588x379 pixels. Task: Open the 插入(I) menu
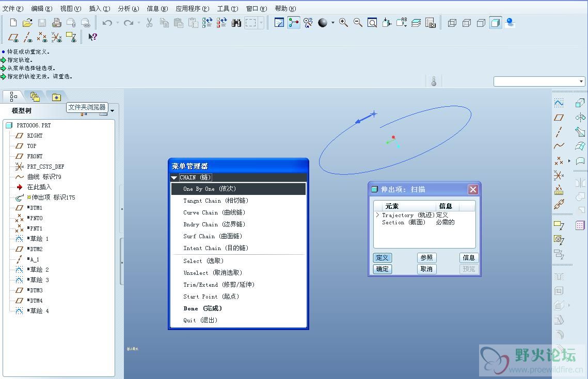99,9
